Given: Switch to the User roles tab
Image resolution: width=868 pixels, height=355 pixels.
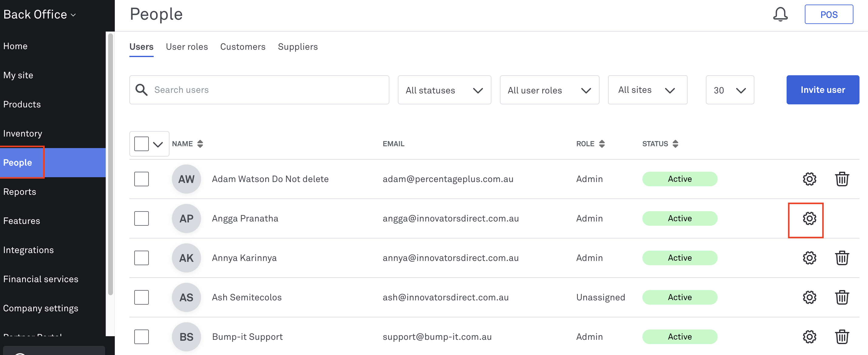Looking at the screenshot, I should point(187,47).
